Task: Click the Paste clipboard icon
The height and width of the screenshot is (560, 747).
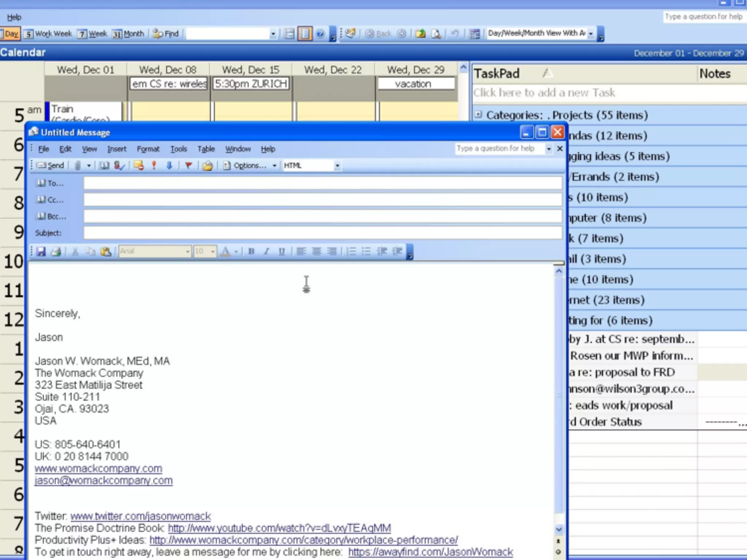Action: point(106,251)
